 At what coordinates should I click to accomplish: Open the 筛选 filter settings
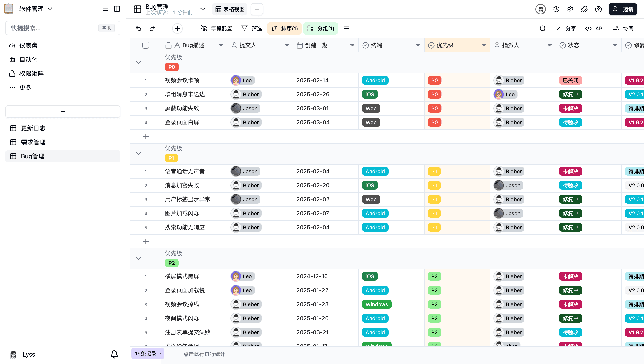click(251, 28)
